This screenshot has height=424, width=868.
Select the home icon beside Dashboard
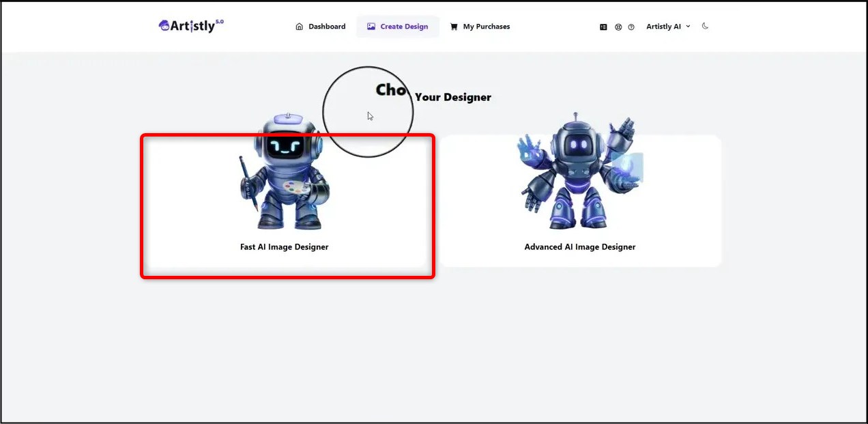coord(299,26)
